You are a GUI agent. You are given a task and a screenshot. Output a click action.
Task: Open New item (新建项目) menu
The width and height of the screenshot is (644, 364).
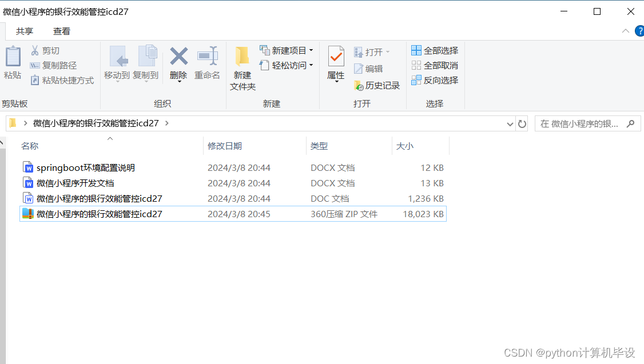click(x=287, y=50)
